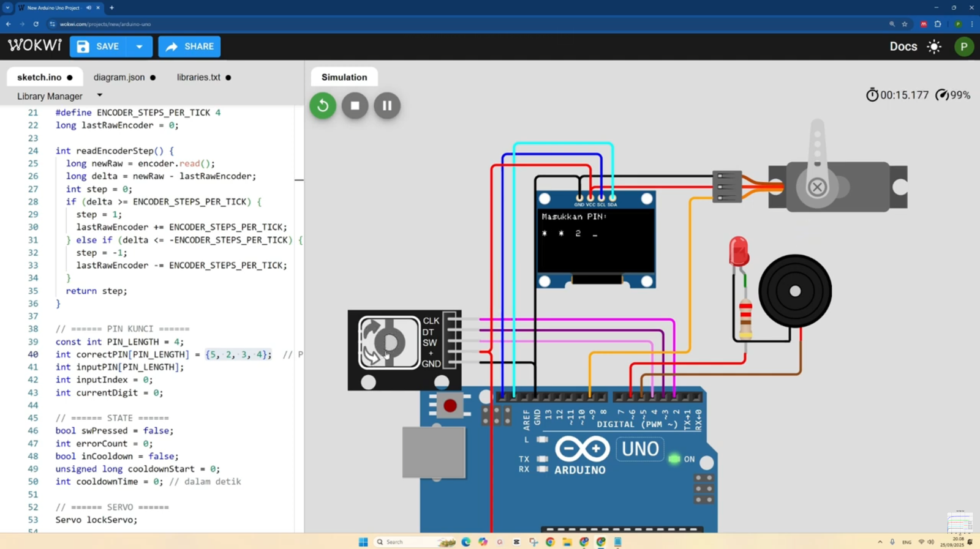The height and width of the screenshot is (549, 980).
Task: Select the buzzer component
Action: tap(795, 291)
